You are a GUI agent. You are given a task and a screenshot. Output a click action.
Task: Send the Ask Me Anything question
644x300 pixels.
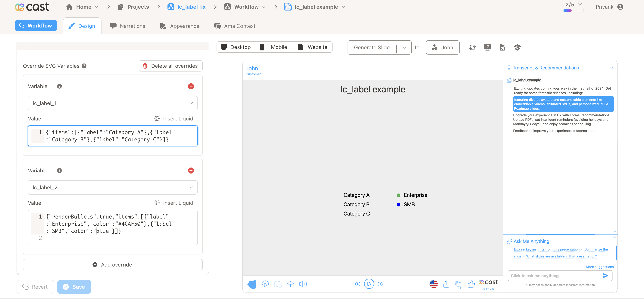pos(605,276)
